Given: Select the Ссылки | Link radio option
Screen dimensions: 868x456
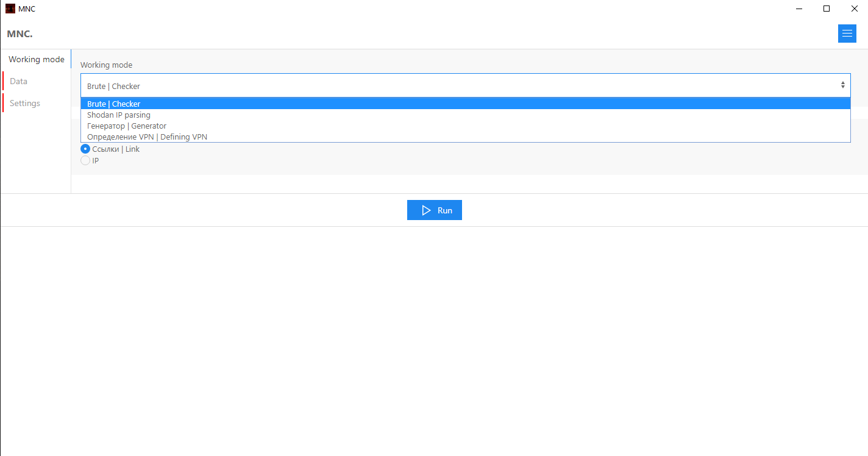Looking at the screenshot, I should tap(85, 149).
